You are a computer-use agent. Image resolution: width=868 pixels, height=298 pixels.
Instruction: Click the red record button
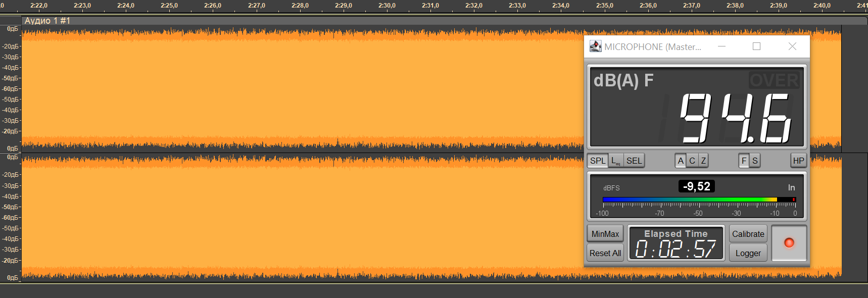[789, 243]
